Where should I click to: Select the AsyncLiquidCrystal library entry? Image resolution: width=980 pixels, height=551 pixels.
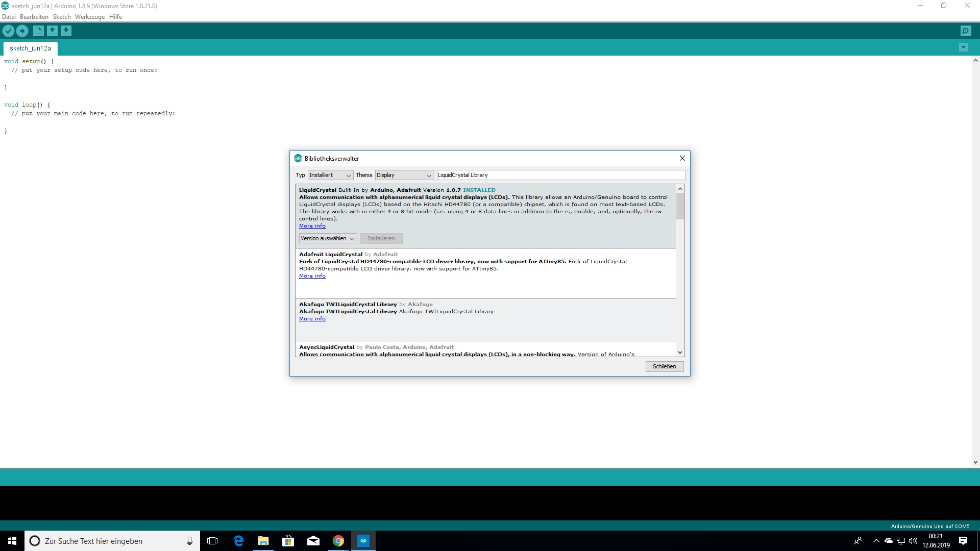tap(485, 349)
